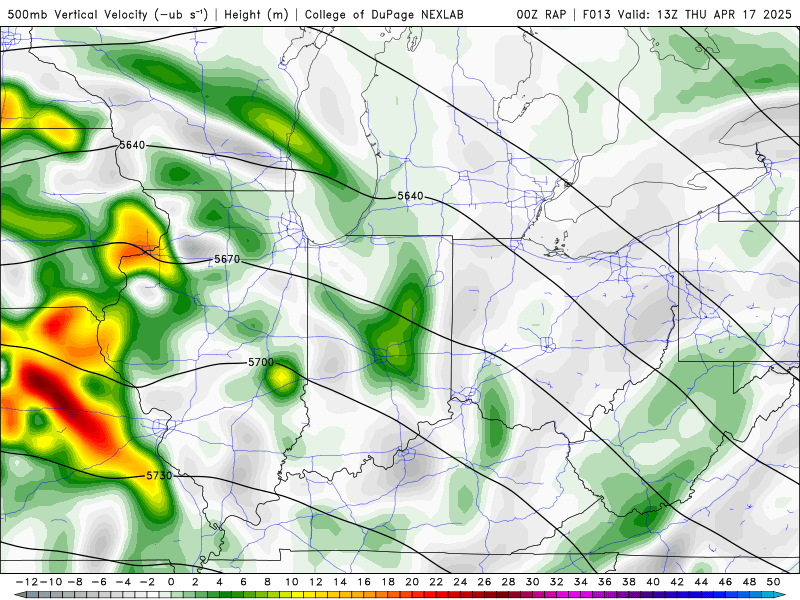The height and width of the screenshot is (600, 800).
Task: Click the 34 tick label on the legend
Action: (581, 582)
